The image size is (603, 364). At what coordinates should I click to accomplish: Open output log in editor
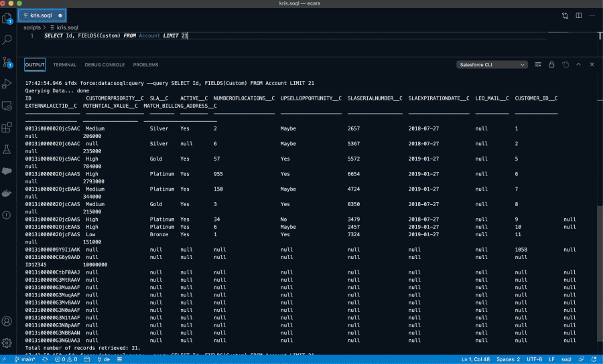coord(565,64)
